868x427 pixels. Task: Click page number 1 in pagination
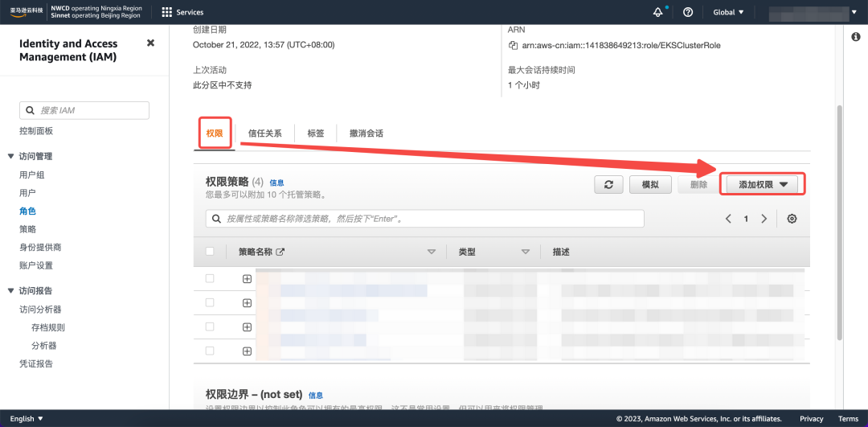coord(746,219)
